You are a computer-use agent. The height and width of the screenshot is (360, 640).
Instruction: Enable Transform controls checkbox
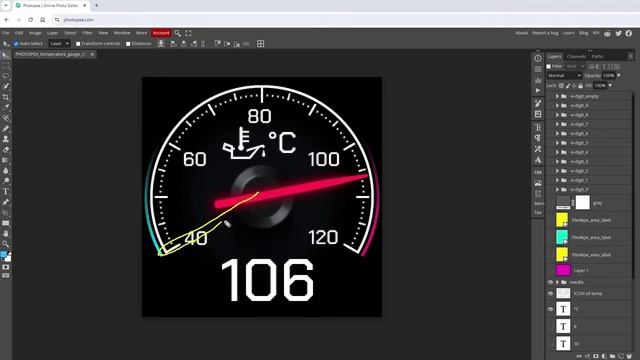[78, 44]
